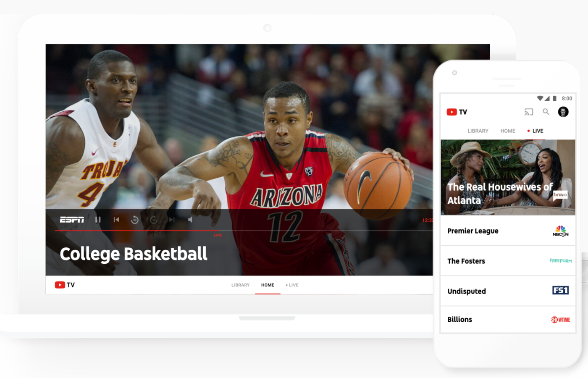Viewport: 588px width, 378px height.
Task: Tap the 8:00 clock on phone
Action: 567,98
